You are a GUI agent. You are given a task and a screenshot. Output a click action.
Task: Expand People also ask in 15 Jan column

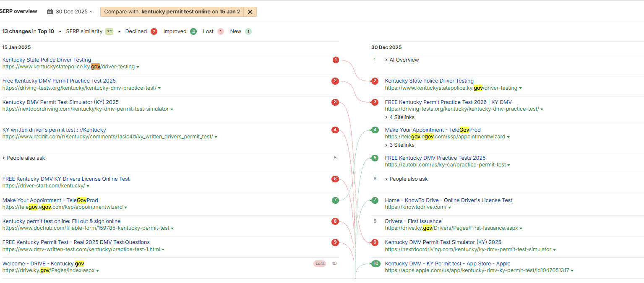(x=23, y=158)
